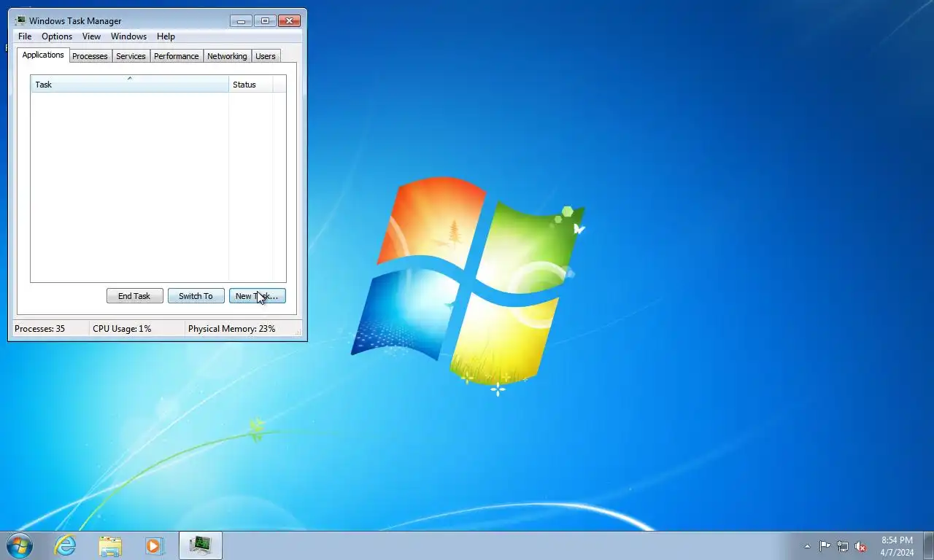Open the Windows Start menu orb
This screenshot has width=934, height=560.
pos(19,545)
